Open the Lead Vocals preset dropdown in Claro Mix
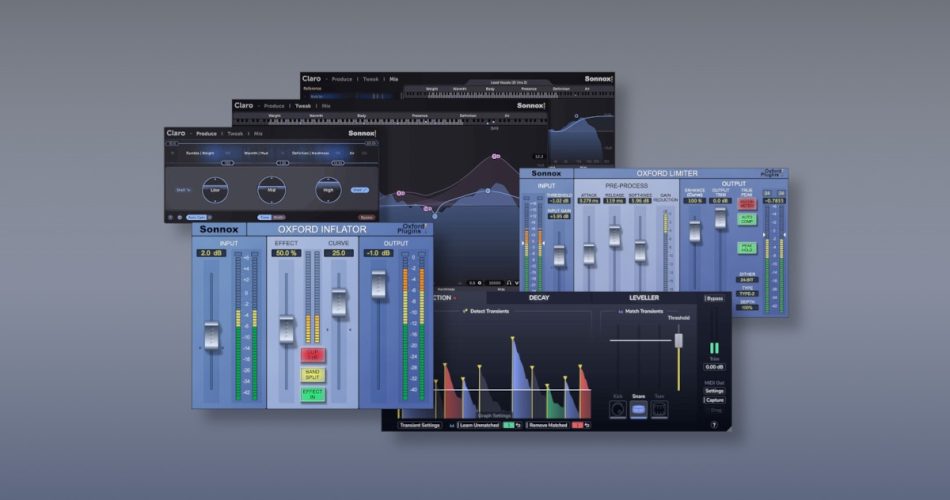 coord(509,82)
